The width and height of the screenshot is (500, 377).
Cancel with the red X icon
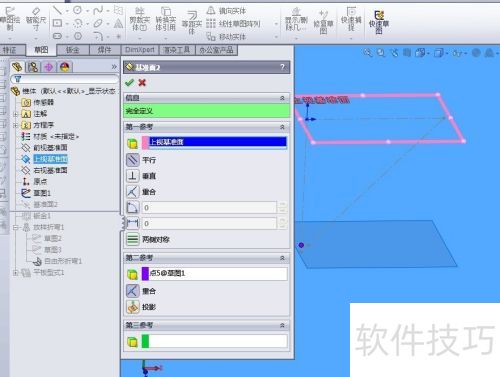[x=142, y=82]
